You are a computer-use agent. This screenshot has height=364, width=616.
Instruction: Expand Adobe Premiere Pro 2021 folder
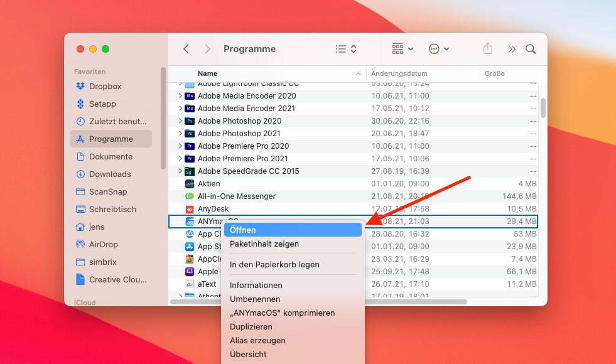click(180, 159)
